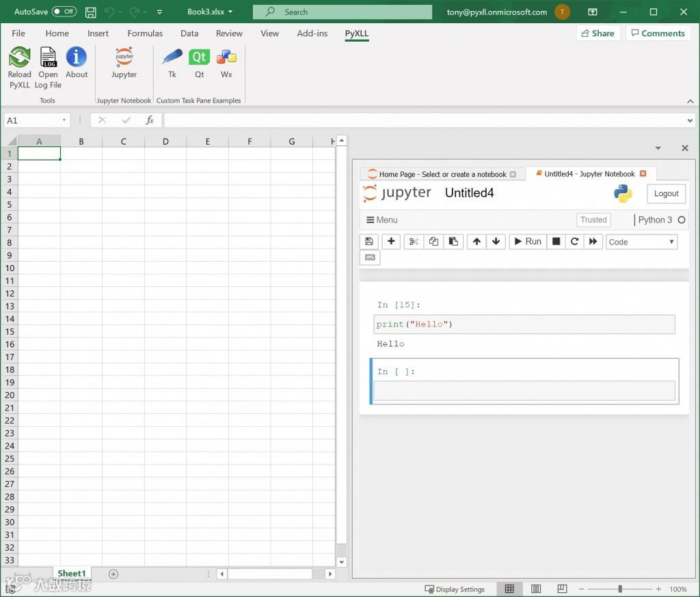The image size is (700, 597).
Task: Share the workbook
Action: [x=597, y=33]
